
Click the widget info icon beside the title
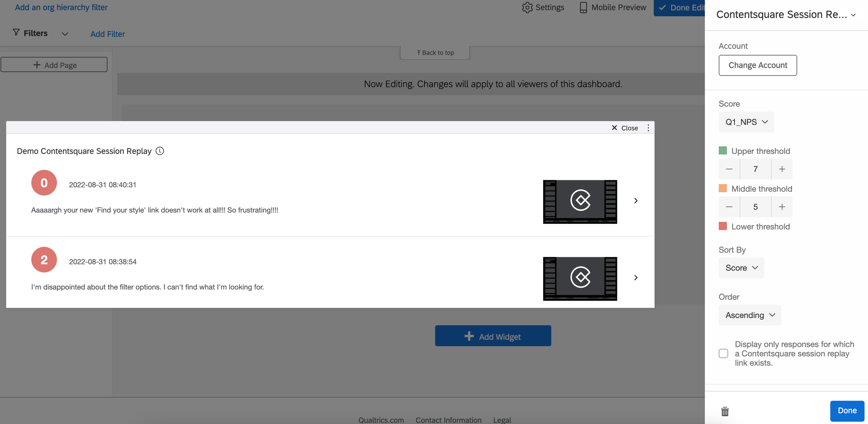160,151
